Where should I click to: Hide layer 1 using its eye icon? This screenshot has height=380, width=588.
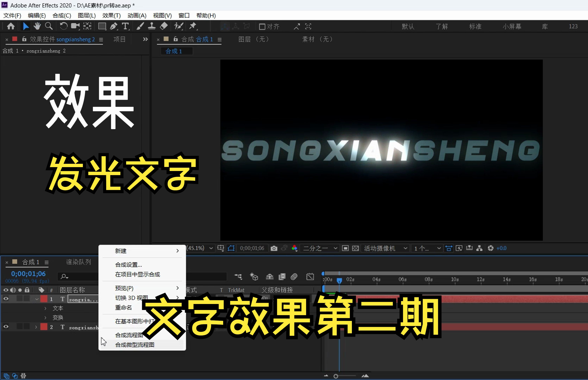coord(6,299)
